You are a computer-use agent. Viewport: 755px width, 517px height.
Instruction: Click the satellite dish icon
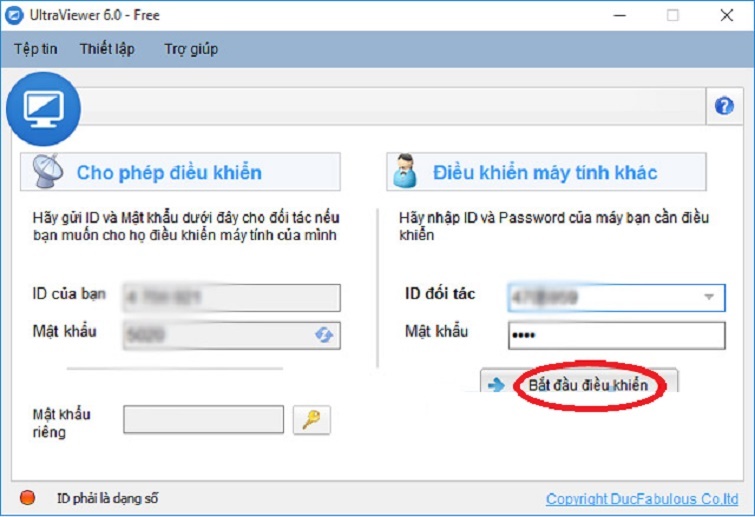[47, 172]
